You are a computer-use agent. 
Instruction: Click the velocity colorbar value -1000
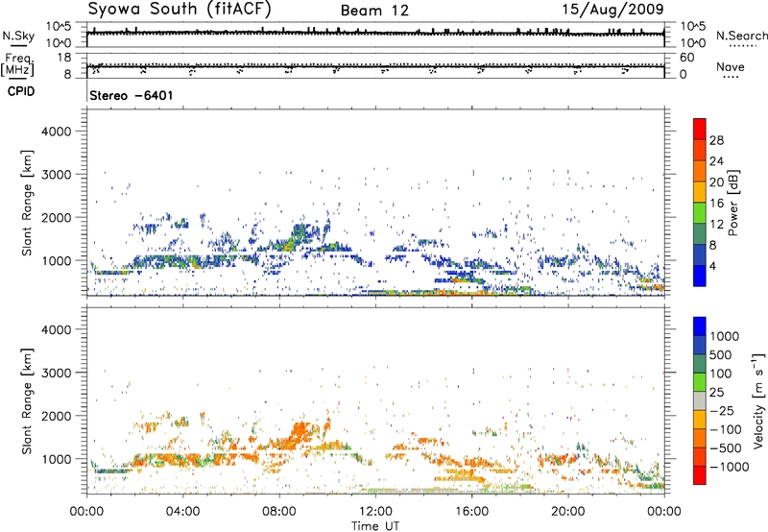coord(729,467)
